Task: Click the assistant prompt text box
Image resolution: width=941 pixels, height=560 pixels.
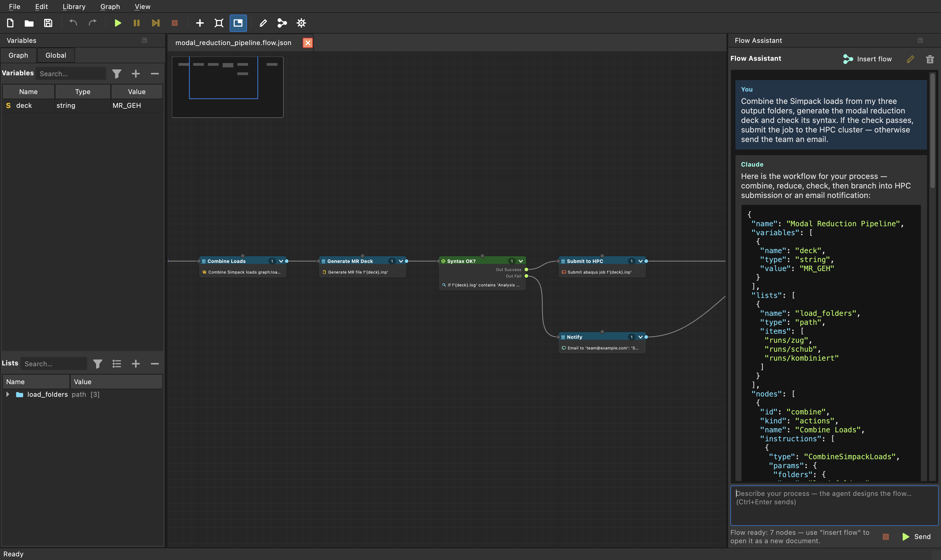Action: (834, 505)
